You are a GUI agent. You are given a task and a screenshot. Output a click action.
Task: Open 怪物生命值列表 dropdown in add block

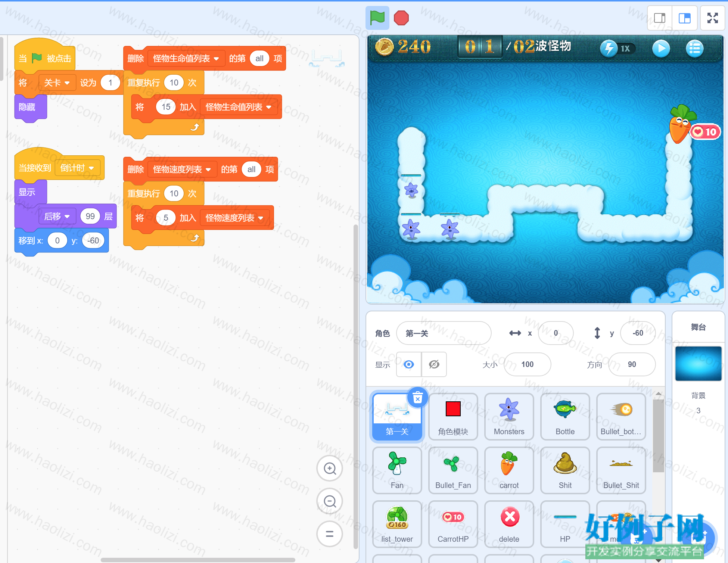click(238, 107)
